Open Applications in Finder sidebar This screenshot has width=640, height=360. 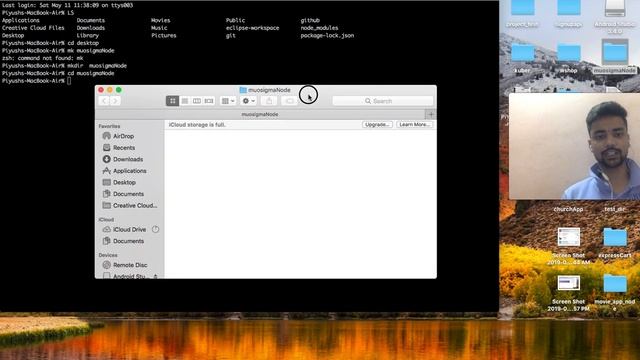click(130, 171)
